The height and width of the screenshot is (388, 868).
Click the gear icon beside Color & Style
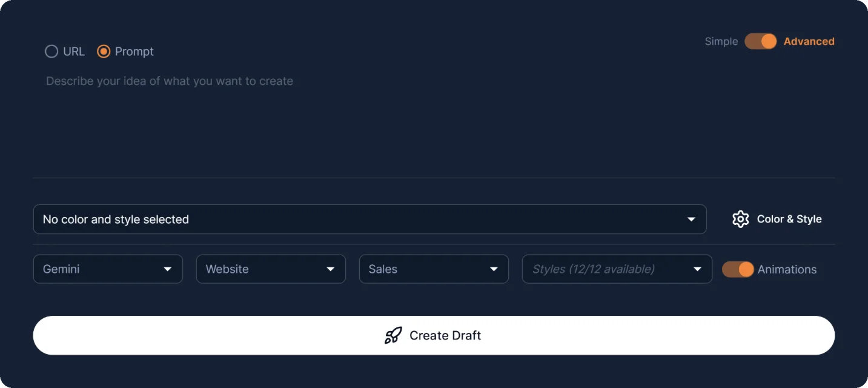(740, 219)
